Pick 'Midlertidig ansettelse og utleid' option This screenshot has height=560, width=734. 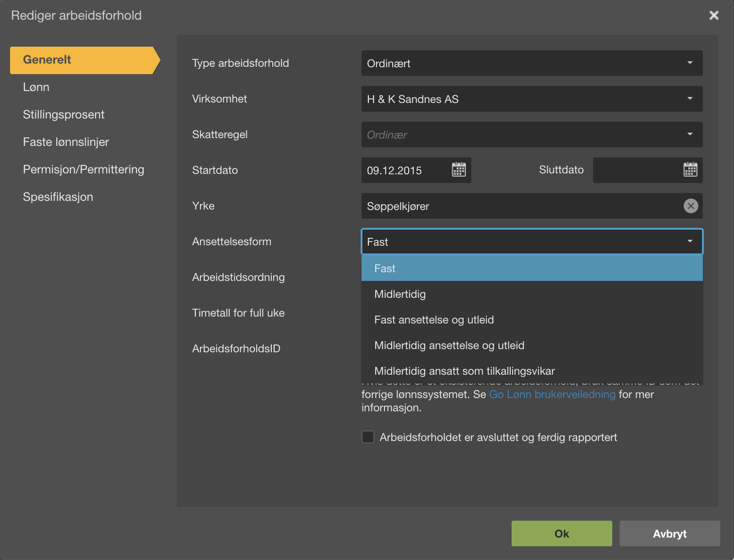[x=532, y=345]
